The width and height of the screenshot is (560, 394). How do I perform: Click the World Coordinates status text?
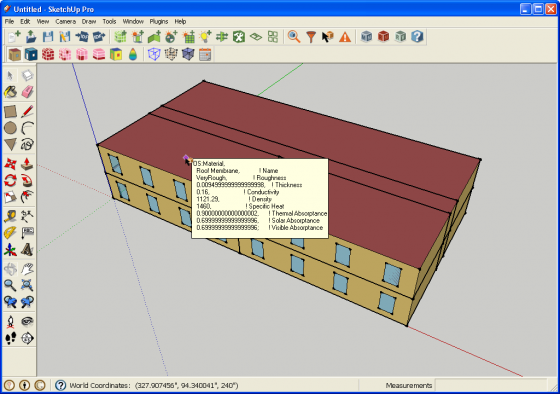point(154,385)
